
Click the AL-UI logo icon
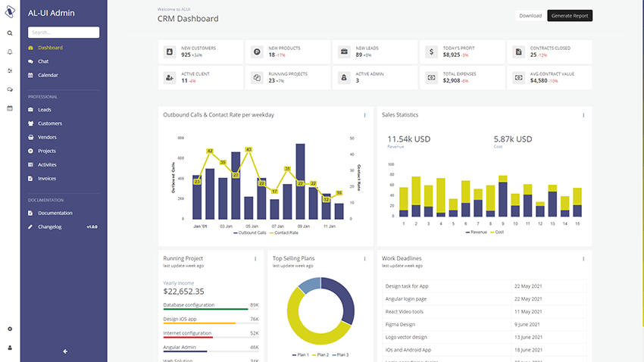pos(10,13)
